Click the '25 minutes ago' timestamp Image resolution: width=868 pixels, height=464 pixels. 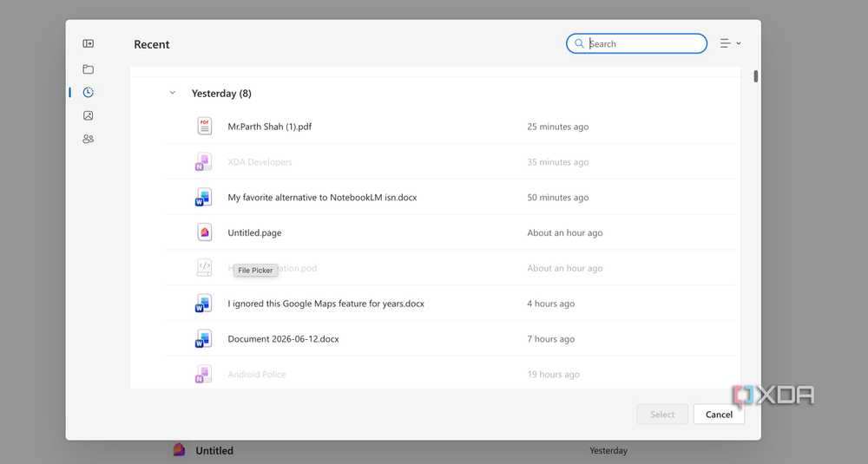(557, 127)
